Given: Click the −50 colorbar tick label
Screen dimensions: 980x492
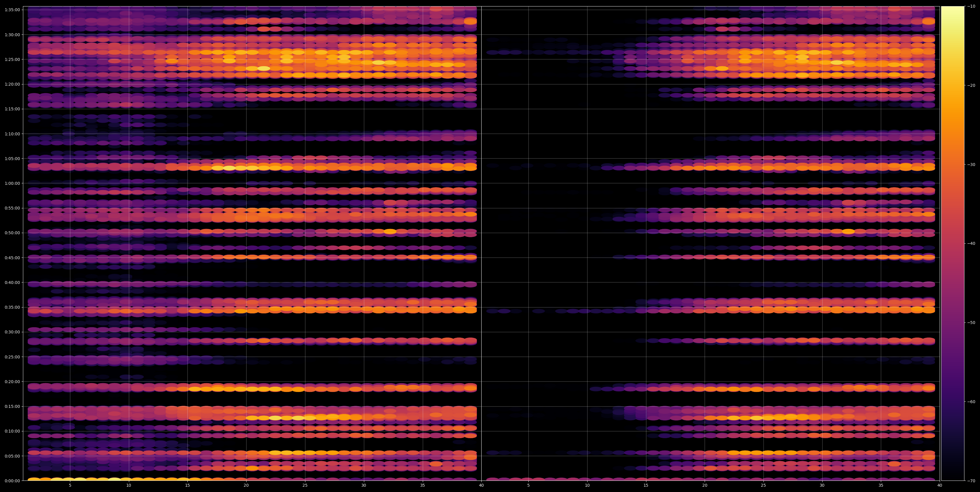Looking at the screenshot, I should (x=971, y=323).
